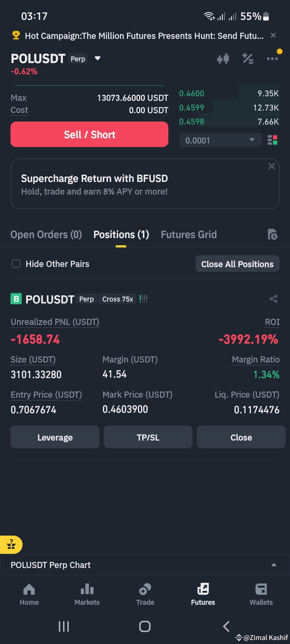Tap Close All Positions button

point(237,264)
